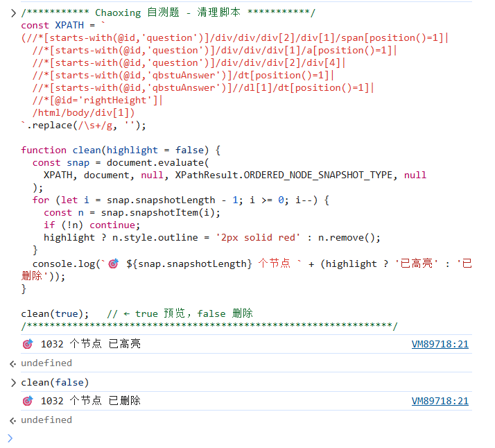Click the target emoji in the 已高亮 log
This screenshot has height=448, width=495.
point(28,344)
